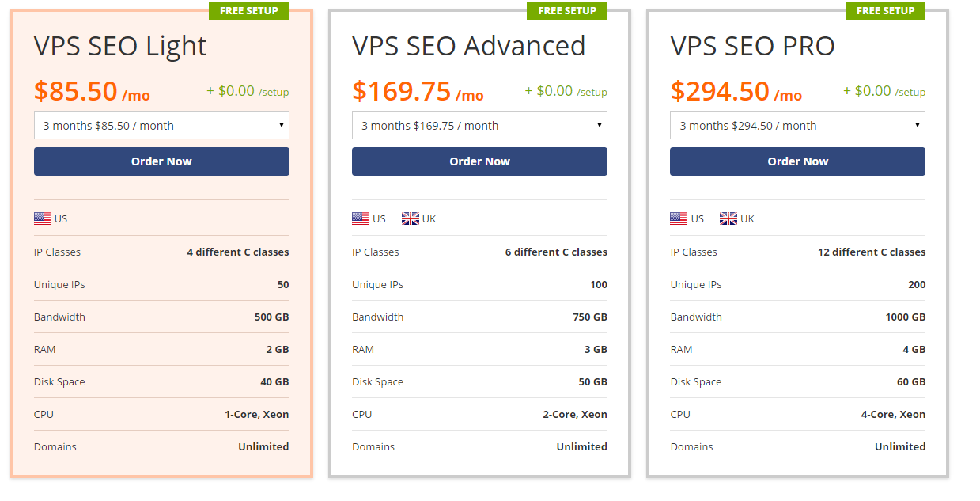The width and height of the screenshot is (980, 501).
Task: Click the UK flag in VPS SEO Advanced
Action: pyautogui.click(x=411, y=218)
